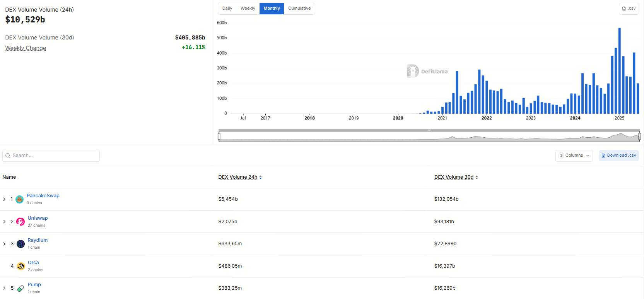This screenshot has width=644, height=299.
Task: Switch chart to Weekly view
Action: [248, 9]
